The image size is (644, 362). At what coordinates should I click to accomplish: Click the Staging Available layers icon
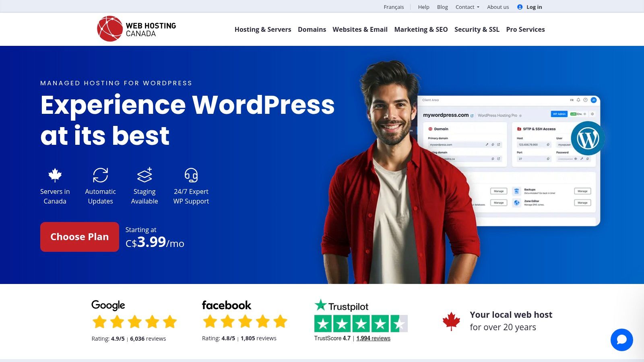click(x=144, y=175)
